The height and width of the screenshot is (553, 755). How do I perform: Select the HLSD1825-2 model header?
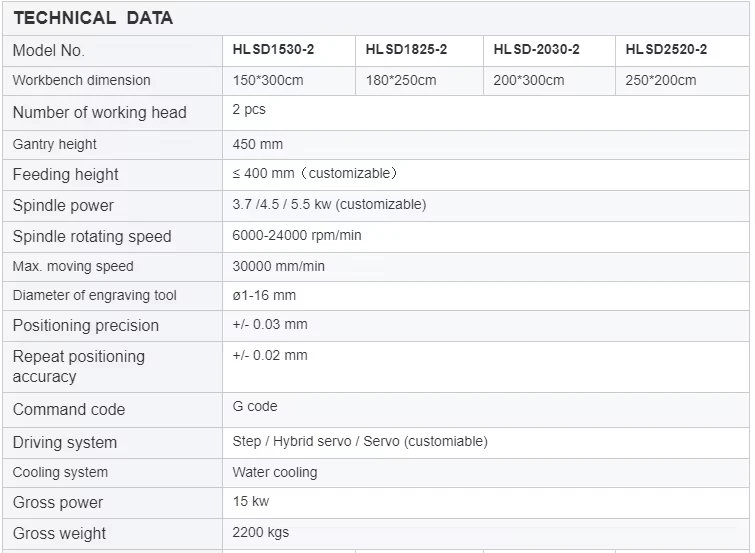coord(406,49)
